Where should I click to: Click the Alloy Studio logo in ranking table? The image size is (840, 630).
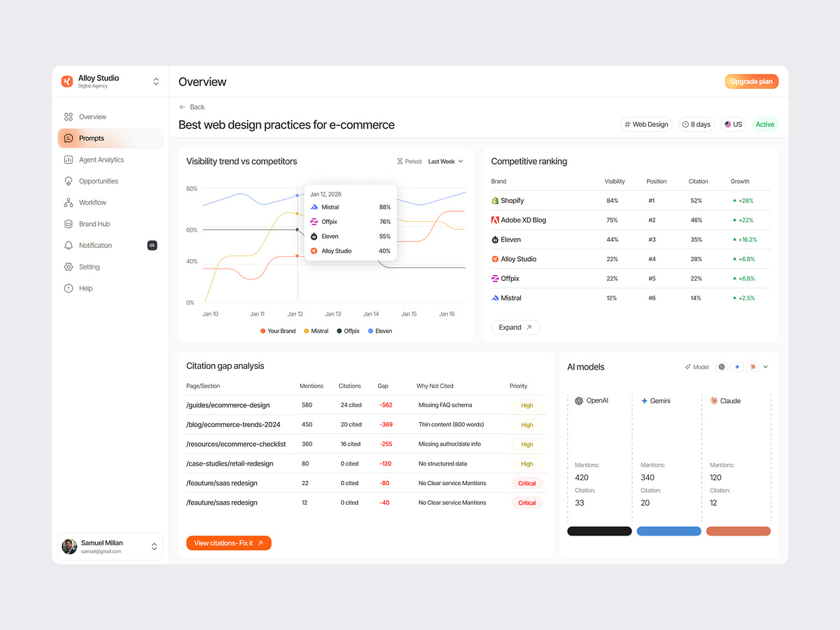tap(495, 259)
